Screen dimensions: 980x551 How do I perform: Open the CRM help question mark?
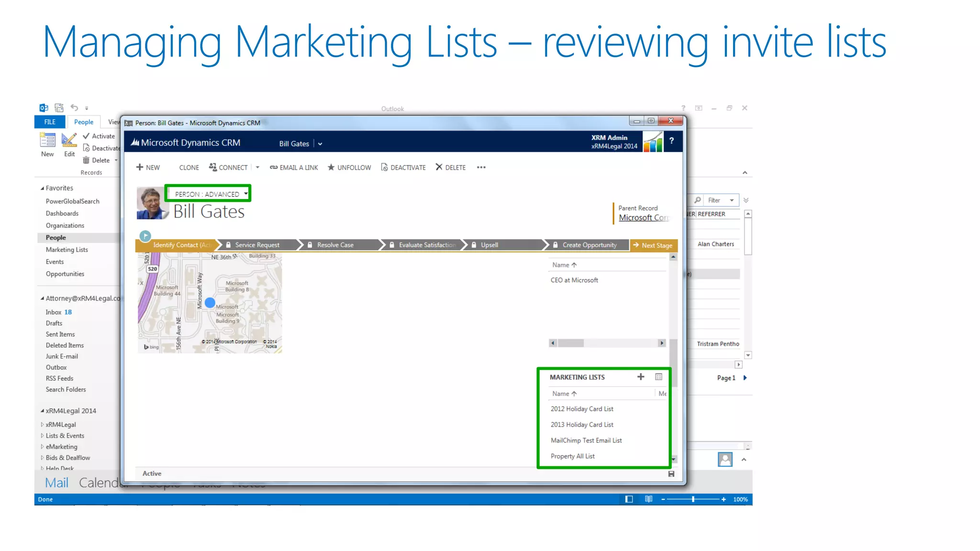coord(671,141)
